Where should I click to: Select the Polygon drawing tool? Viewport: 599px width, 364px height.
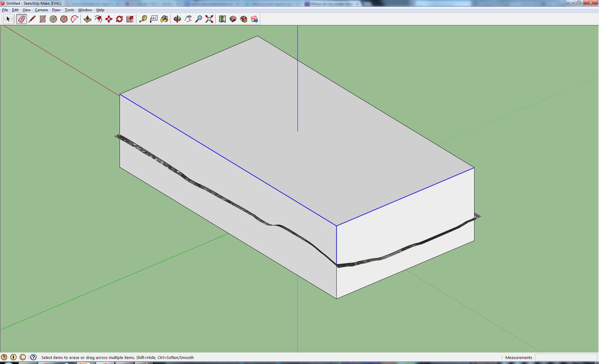pos(64,19)
